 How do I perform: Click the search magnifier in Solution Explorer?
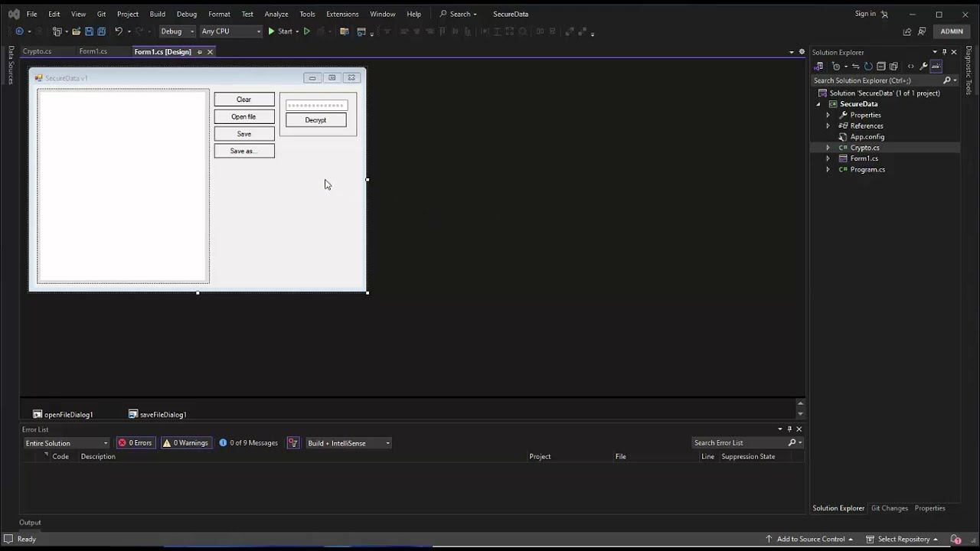pyautogui.click(x=946, y=80)
